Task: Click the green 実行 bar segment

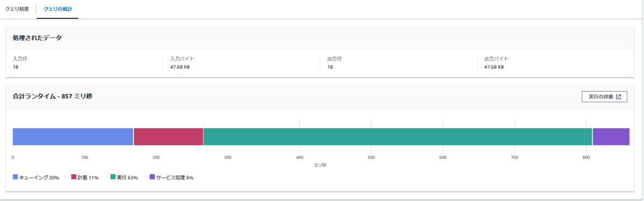Action: tap(398, 137)
